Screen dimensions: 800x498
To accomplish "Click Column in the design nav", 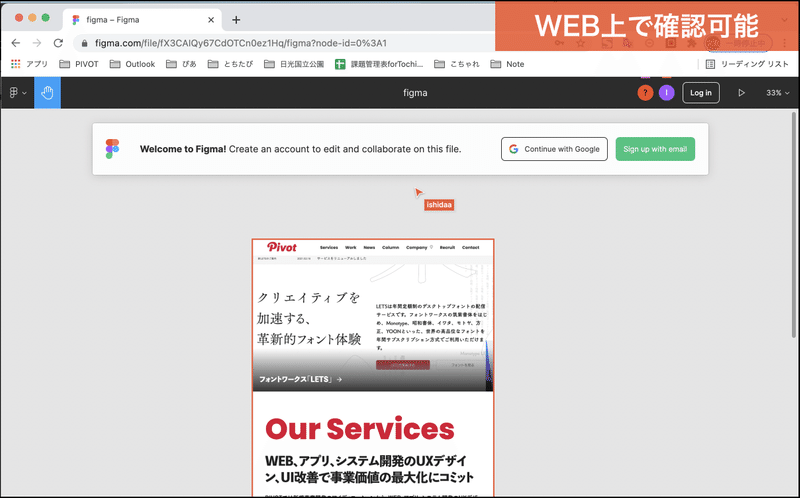I will coord(390,247).
